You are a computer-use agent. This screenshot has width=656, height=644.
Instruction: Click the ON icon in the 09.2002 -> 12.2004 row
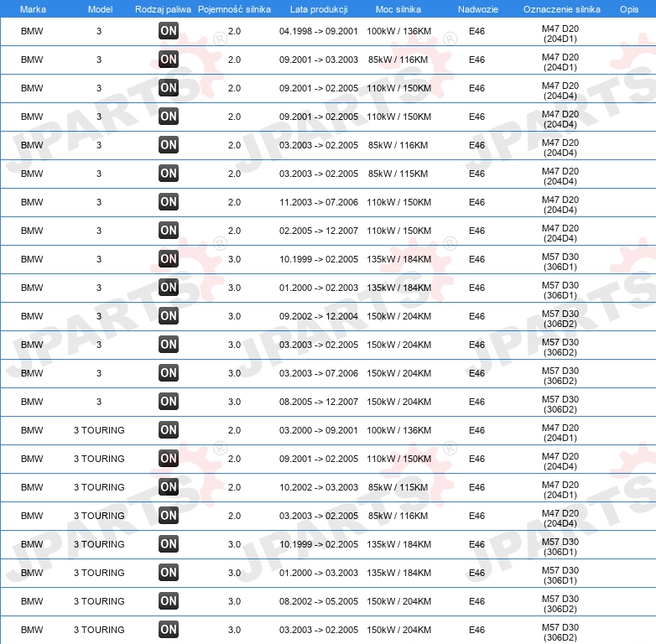tap(169, 316)
